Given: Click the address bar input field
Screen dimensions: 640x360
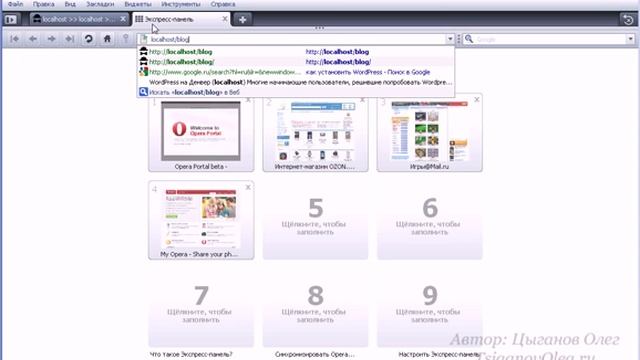Looking at the screenshot, I should tap(297, 39).
